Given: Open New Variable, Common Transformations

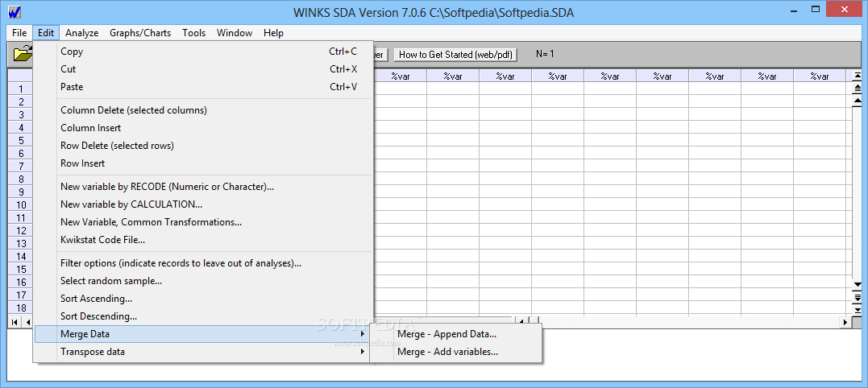Looking at the screenshot, I should pos(203,221).
